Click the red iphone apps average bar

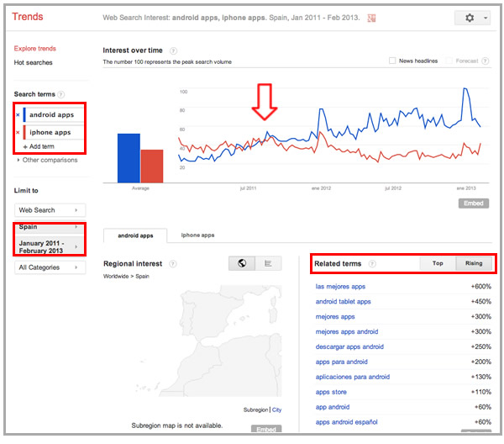pos(152,166)
